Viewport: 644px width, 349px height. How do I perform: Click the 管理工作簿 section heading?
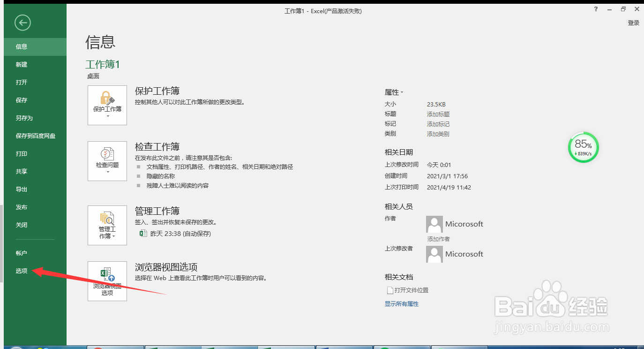pyautogui.click(x=157, y=211)
